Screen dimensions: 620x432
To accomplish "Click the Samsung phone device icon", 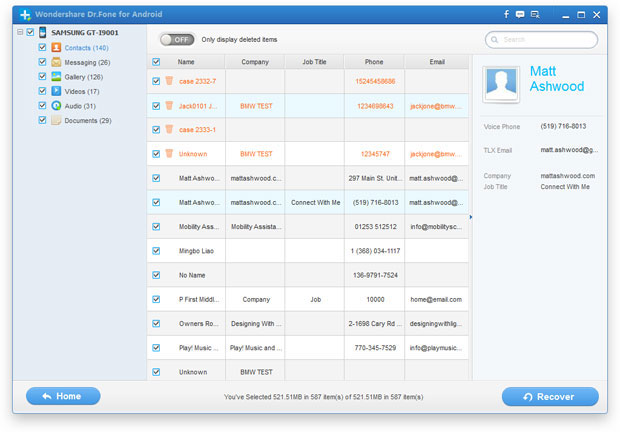I will 42,32.
